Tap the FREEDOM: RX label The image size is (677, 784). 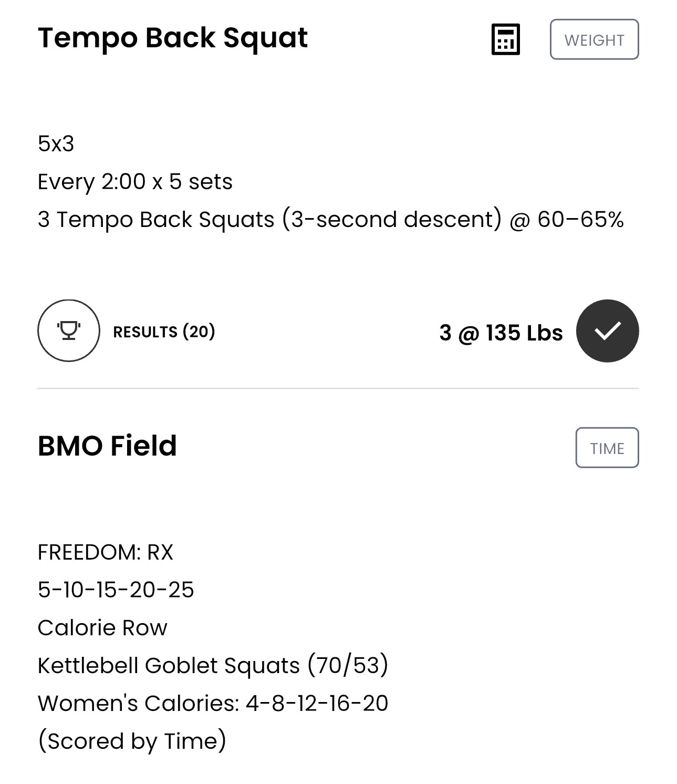(105, 552)
